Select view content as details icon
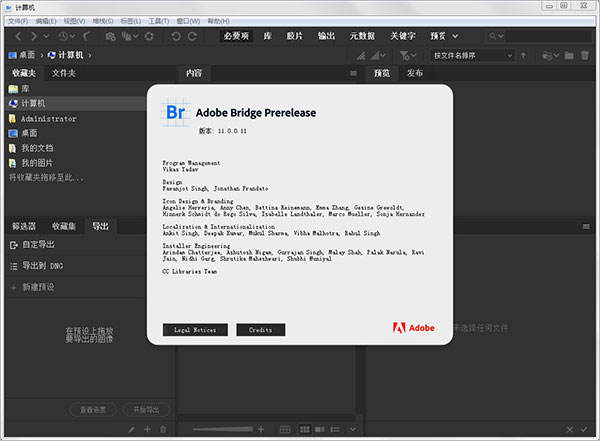600x441 pixels. point(320,430)
